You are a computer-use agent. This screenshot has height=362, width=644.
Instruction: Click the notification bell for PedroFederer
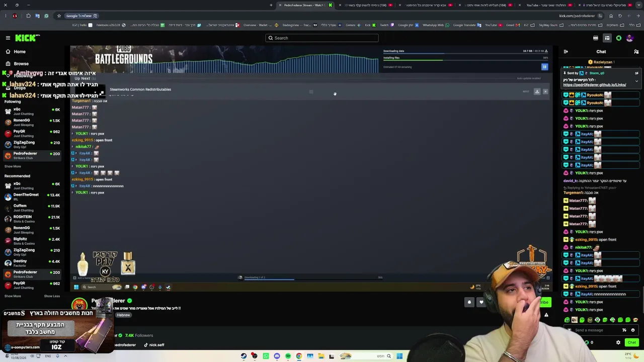click(469, 302)
